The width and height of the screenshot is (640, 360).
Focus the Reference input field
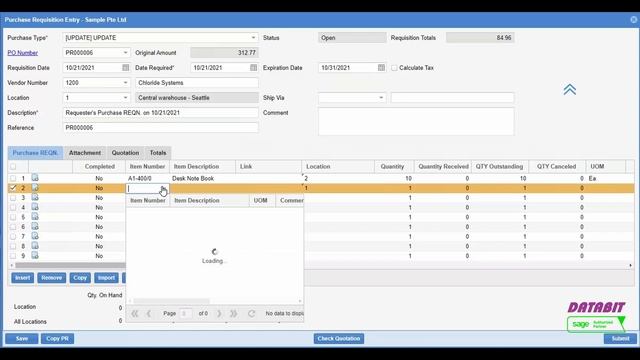(x=160, y=128)
